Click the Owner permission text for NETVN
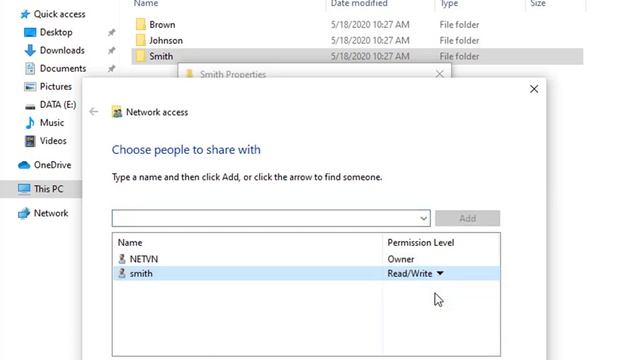The width and height of the screenshot is (640, 360). [400, 259]
